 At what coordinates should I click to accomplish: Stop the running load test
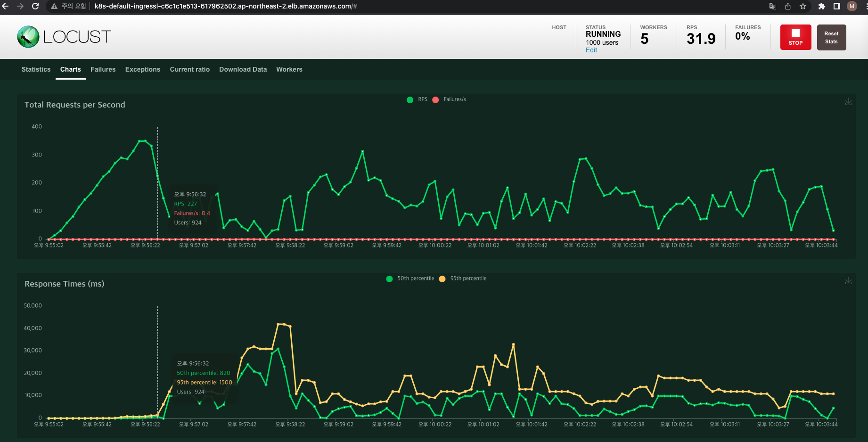coord(796,37)
